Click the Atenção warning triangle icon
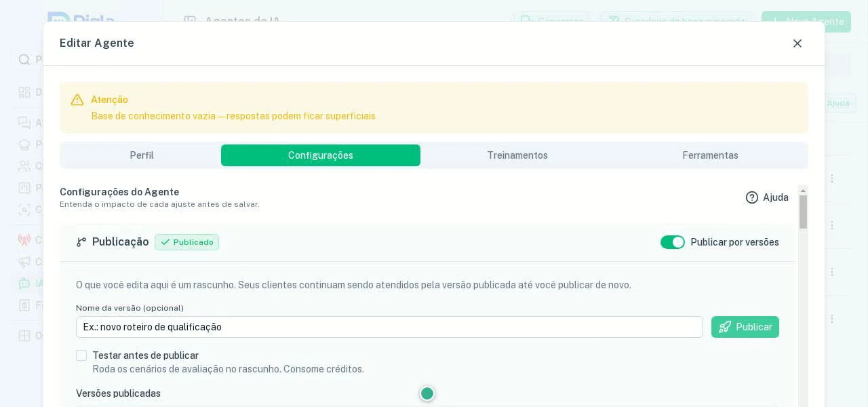The width and height of the screenshot is (868, 407). coord(77,100)
